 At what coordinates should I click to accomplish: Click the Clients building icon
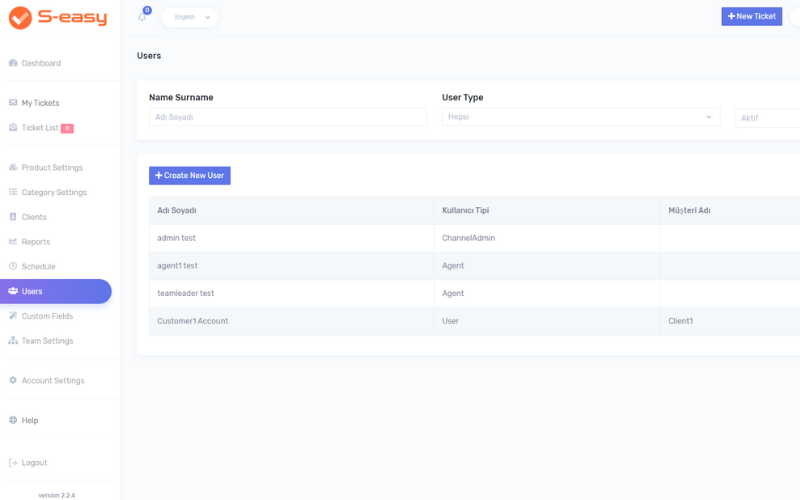pos(13,217)
